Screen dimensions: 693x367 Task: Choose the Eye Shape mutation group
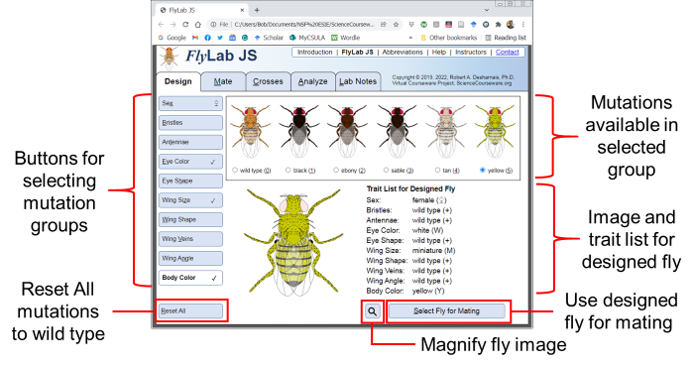(190, 181)
